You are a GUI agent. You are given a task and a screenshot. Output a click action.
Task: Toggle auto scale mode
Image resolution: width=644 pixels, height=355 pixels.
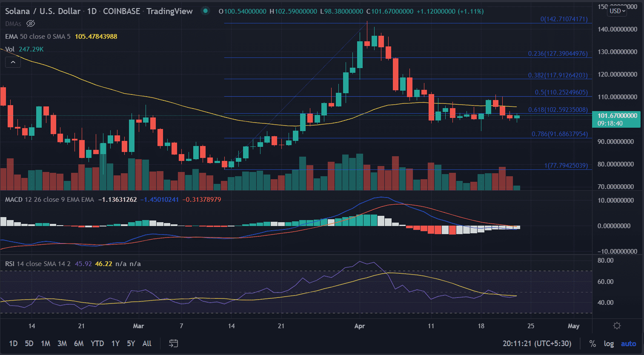[628, 344]
